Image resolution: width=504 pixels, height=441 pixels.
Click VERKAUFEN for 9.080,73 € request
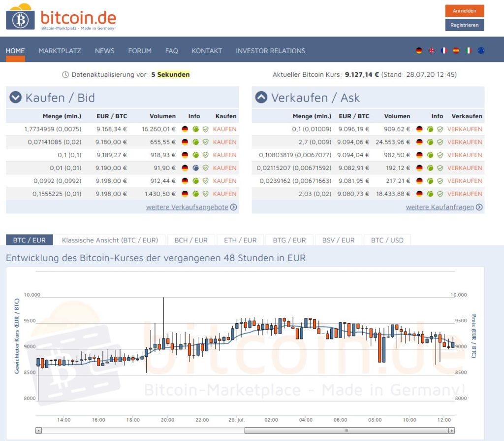[x=465, y=194]
